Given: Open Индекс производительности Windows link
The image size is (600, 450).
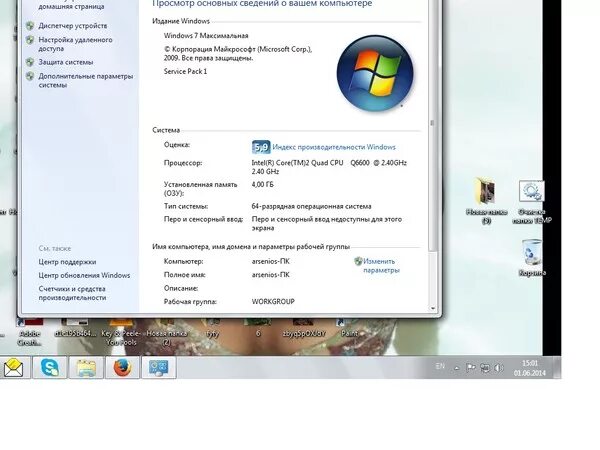Looking at the screenshot, I should pyautogui.click(x=334, y=147).
